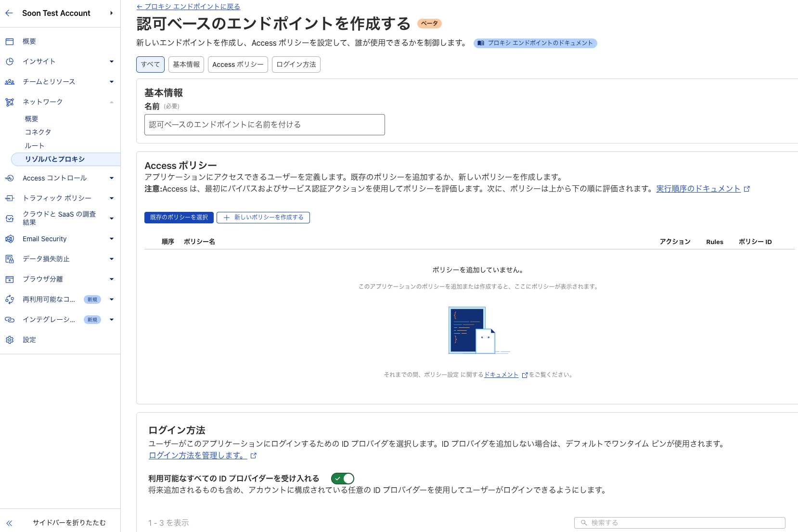Select the インサイト insights icon
This screenshot has height=532, width=798.
tap(10, 62)
